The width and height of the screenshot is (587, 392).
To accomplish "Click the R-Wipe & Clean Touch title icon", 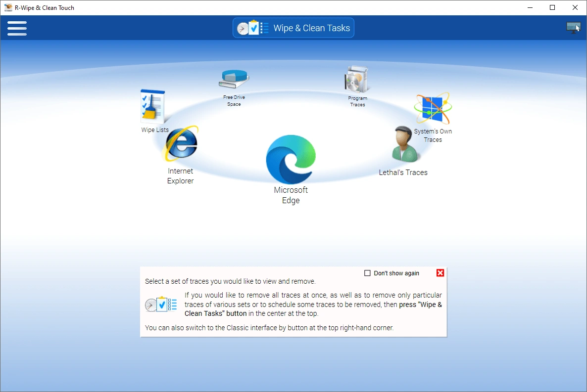I will 8,7.
